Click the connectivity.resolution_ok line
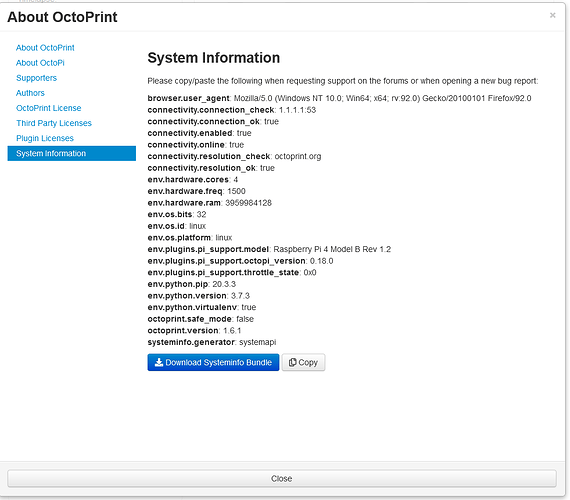 [211, 168]
